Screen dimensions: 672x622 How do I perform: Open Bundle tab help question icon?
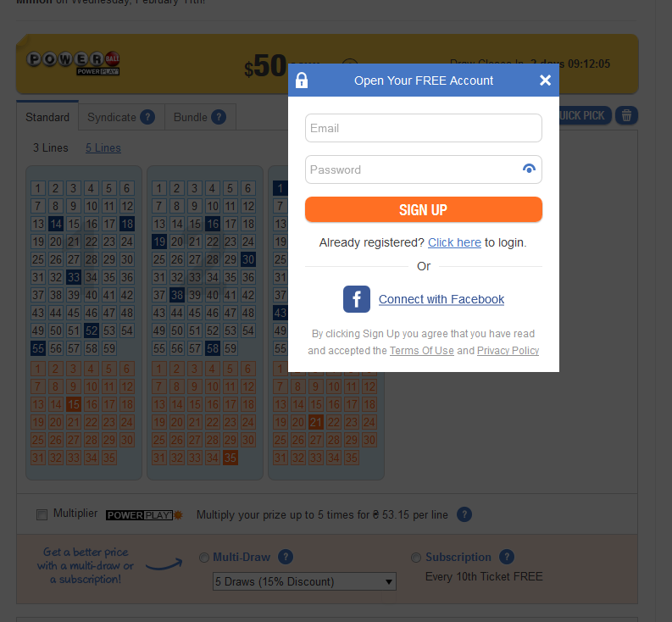219,117
